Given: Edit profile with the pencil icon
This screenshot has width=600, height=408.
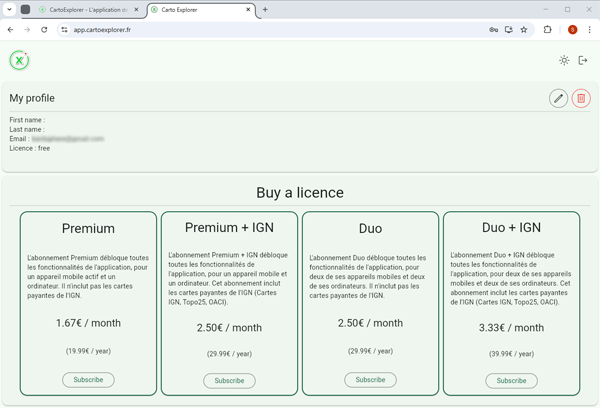Looking at the screenshot, I should 559,98.
